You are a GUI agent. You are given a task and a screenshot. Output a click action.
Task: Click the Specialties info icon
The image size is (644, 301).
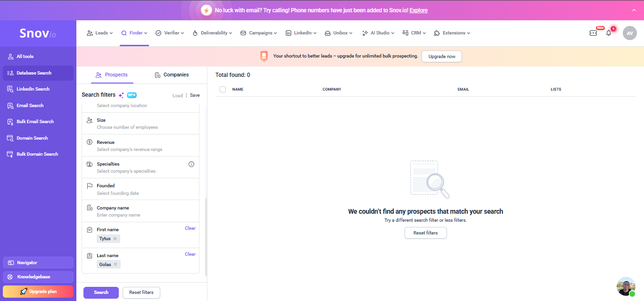(x=191, y=164)
